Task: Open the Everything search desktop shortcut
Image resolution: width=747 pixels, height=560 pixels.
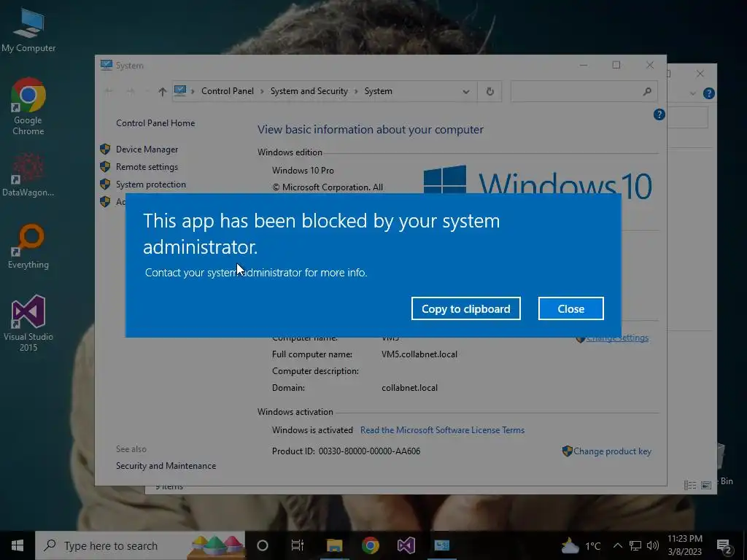Action: click(28, 246)
